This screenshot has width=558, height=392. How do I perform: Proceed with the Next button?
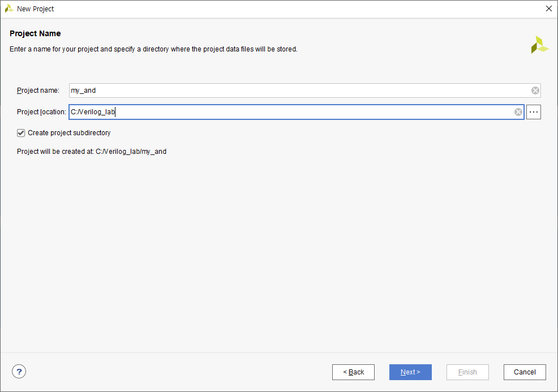click(x=410, y=372)
